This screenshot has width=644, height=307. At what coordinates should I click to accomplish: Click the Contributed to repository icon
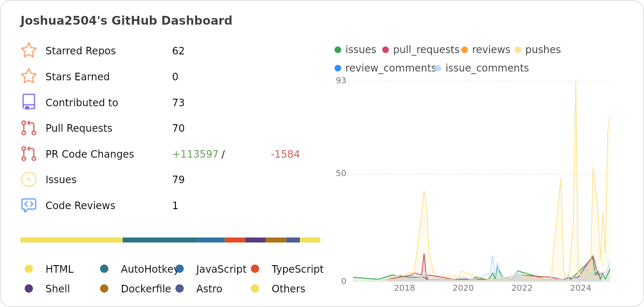coord(29,102)
